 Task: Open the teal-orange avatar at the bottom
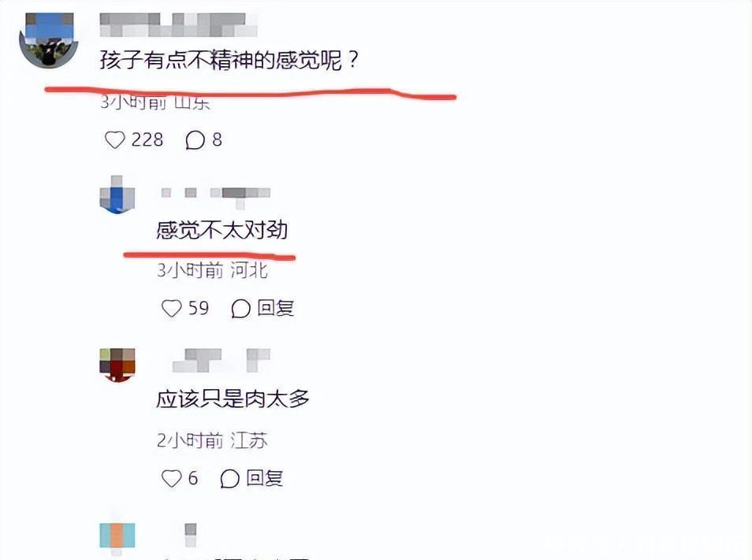tap(117, 536)
